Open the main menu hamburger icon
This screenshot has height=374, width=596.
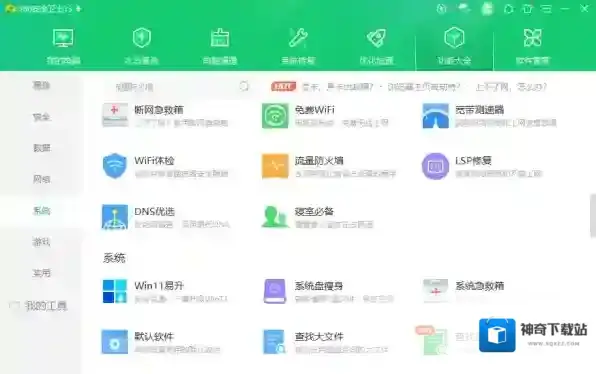point(546,9)
